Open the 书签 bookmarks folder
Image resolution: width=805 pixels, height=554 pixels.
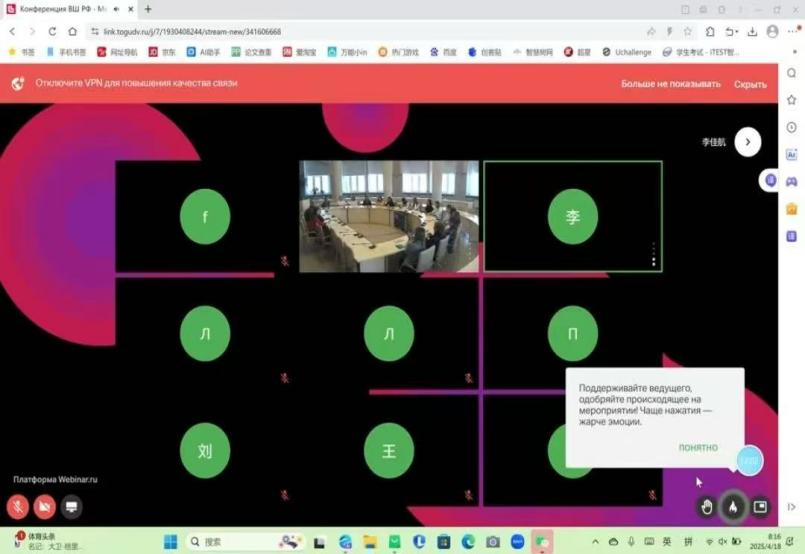point(22,52)
